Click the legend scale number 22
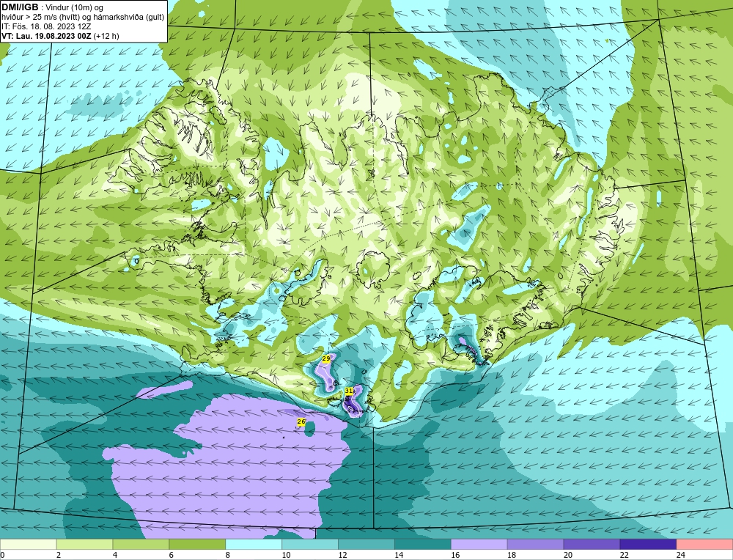This screenshot has height=560, width=733. [x=625, y=555]
